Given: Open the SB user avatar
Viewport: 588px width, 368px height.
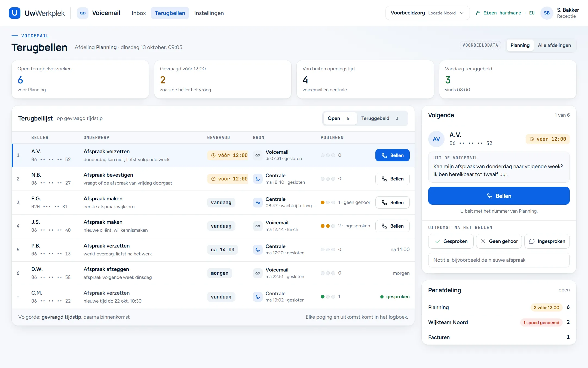Looking at the screenshot, I should tap(547, 13).
